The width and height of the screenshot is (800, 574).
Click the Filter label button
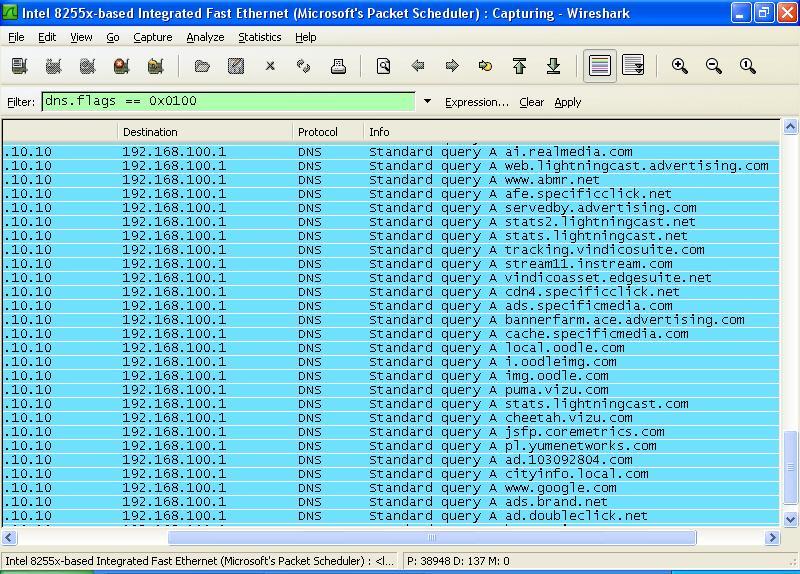[21, 102]
